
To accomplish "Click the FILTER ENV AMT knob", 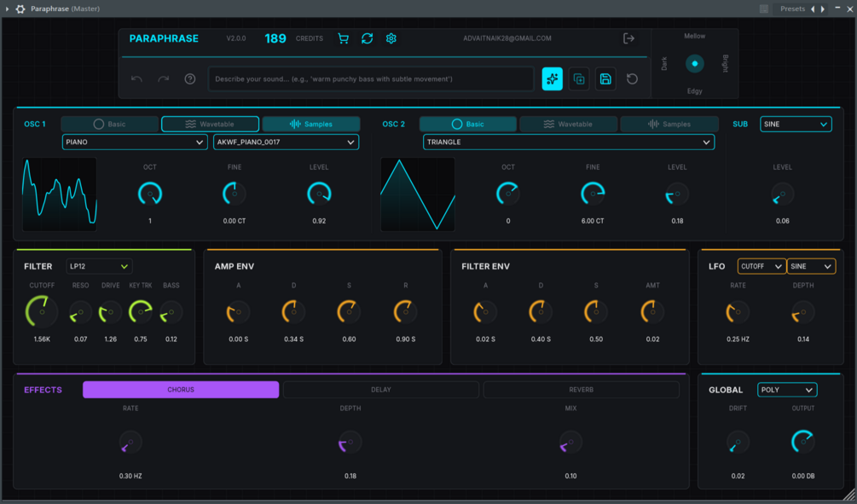I will coord(652,312).
